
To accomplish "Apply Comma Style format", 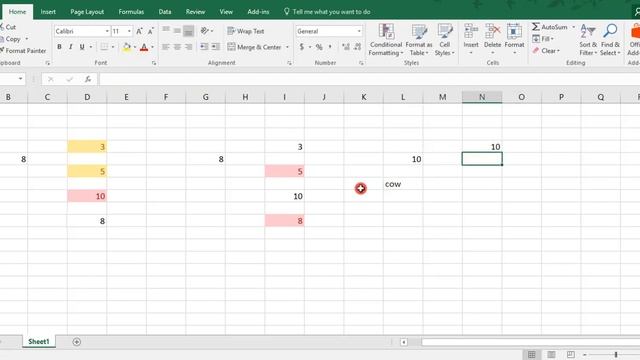I will 330,47.
